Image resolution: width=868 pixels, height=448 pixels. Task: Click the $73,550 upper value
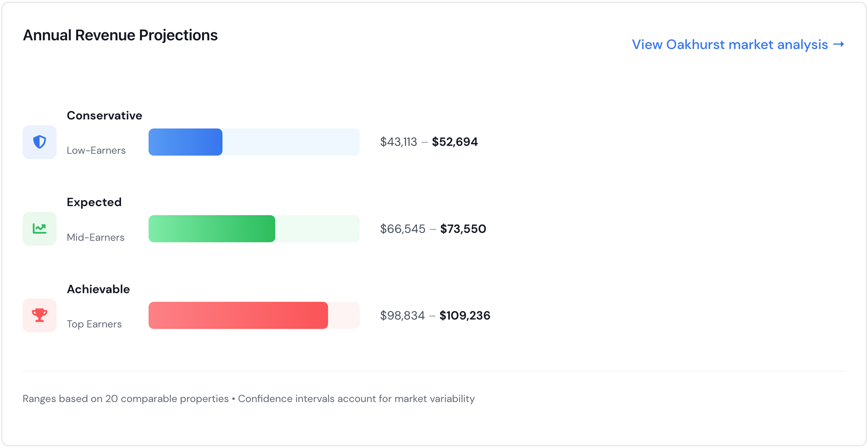click(463, 229)
